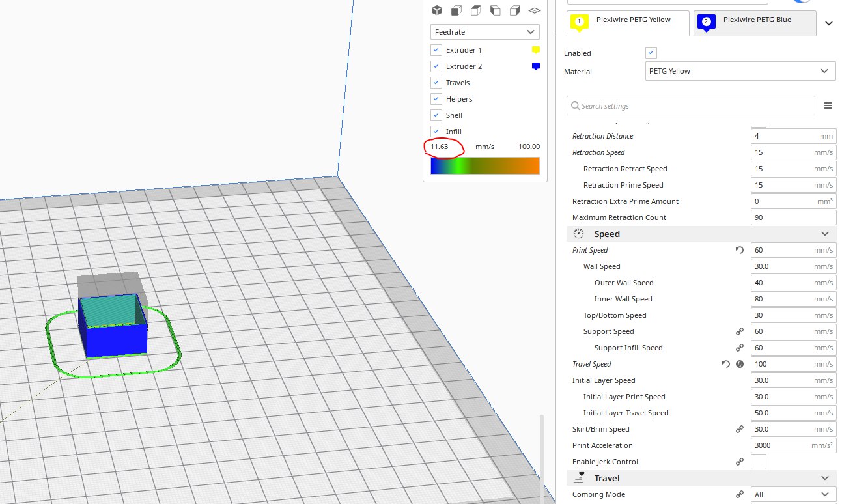Uncheck the Shell checkbox

click(436, 115)
